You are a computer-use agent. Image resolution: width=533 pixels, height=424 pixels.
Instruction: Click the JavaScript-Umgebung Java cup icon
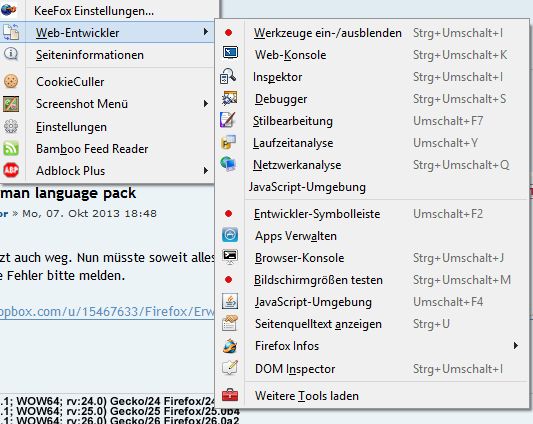(x=230, y=301)
